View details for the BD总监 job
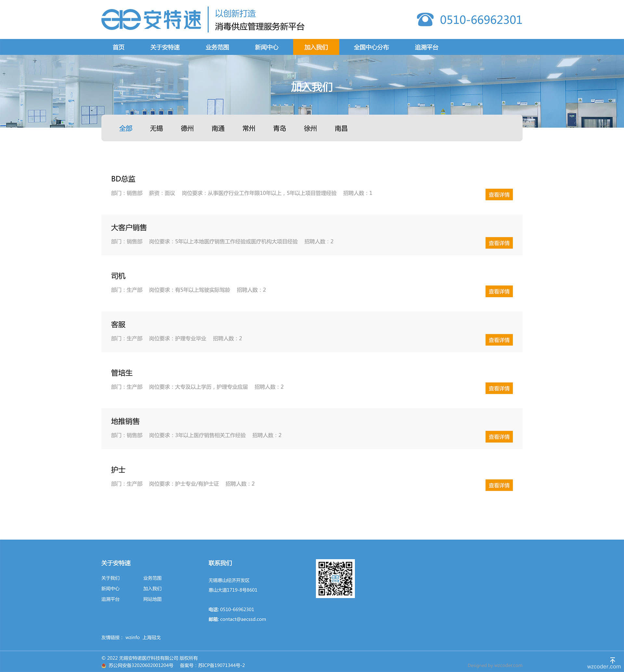This screenshot has height=672, width=624. pyautogui.click(x=499, y=195)
